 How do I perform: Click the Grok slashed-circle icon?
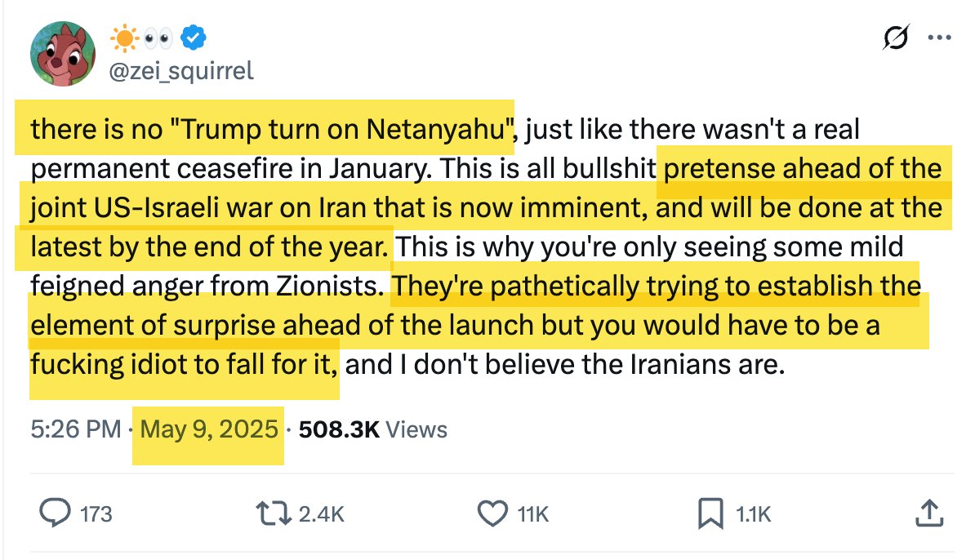click(x=896, y=38)
